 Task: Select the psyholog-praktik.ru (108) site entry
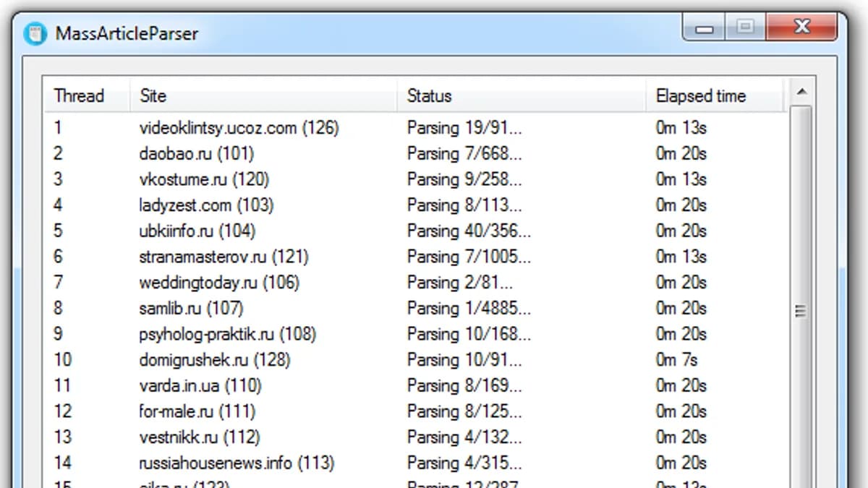tap(227, 335)
